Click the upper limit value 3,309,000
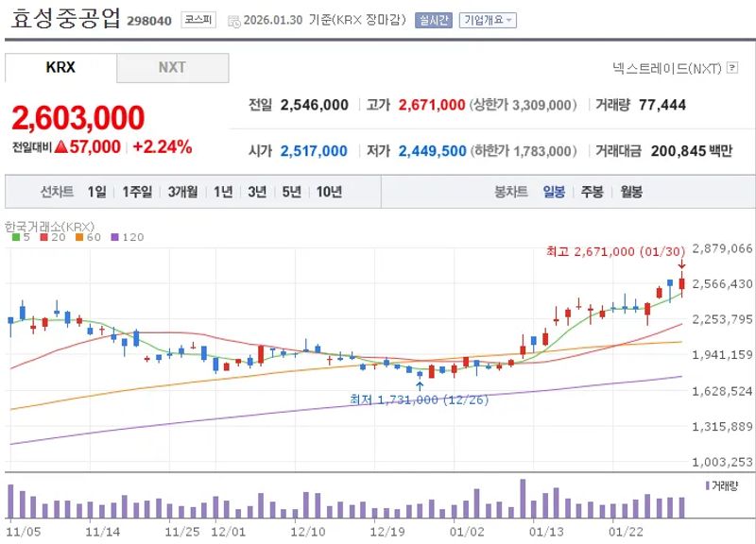The height and width of the screenshot is (544, 756). 541,105
